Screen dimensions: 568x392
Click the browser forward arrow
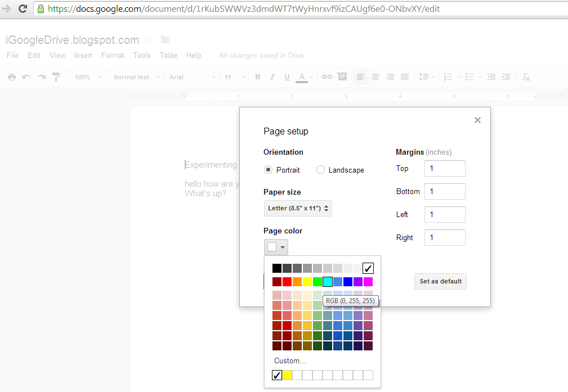[x=6, y=8]
